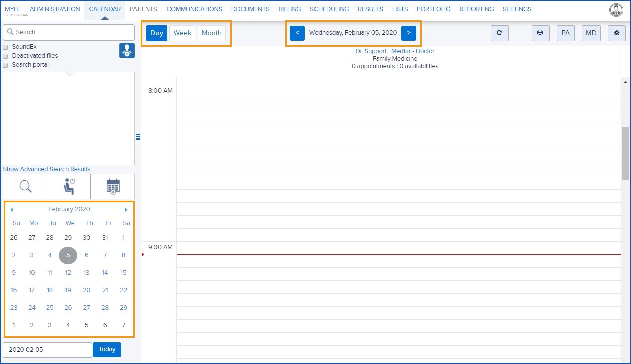Click the cancelled appointments calendar icon
631x364 pixels.
click(x=112, y=186)
